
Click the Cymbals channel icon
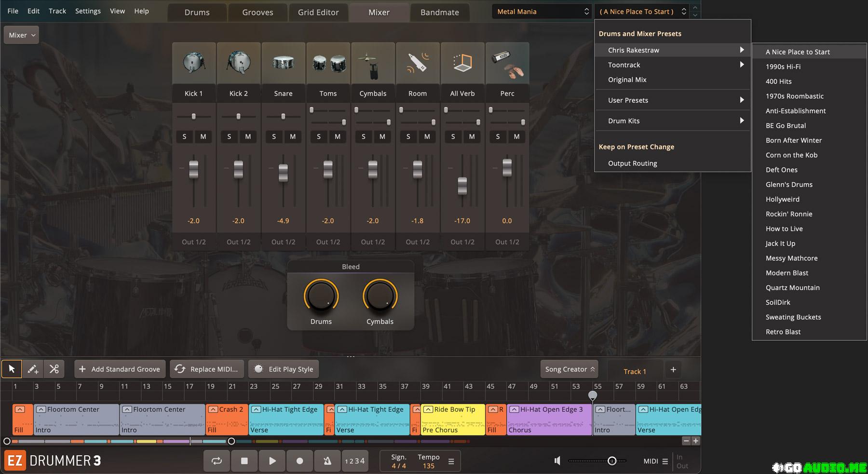tap(373, 63)
